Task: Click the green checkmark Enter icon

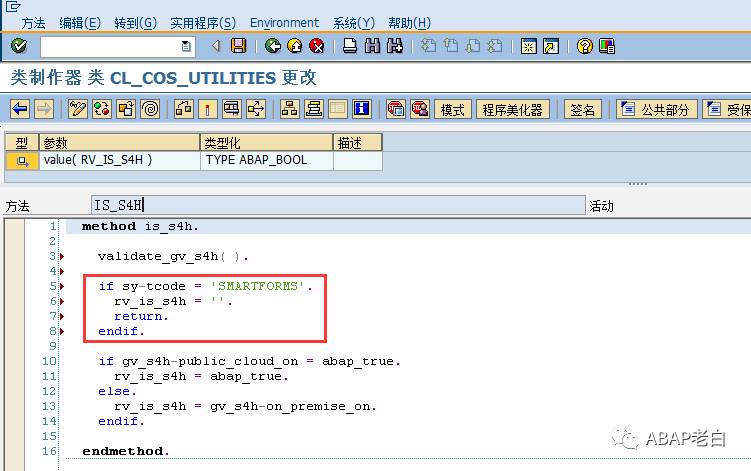Action: (x=19, y=46)
